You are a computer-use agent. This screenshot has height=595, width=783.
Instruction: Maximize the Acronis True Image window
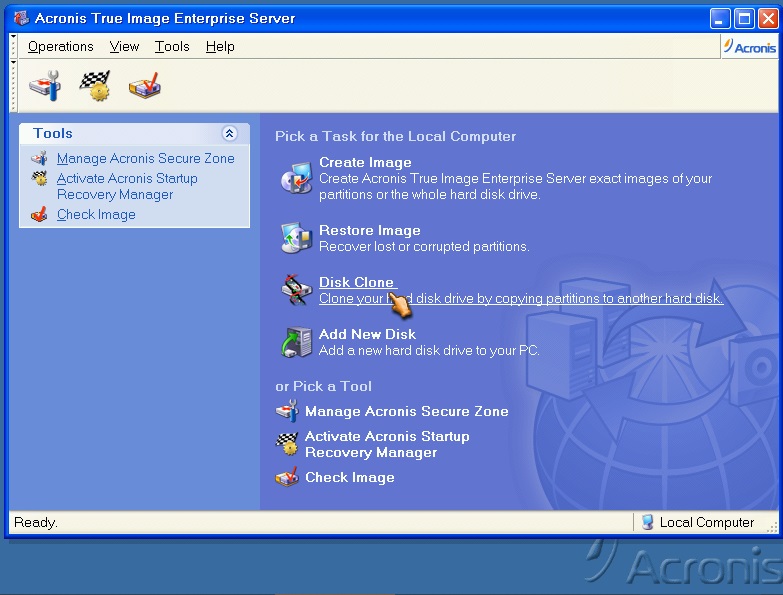tap(744, 19)
